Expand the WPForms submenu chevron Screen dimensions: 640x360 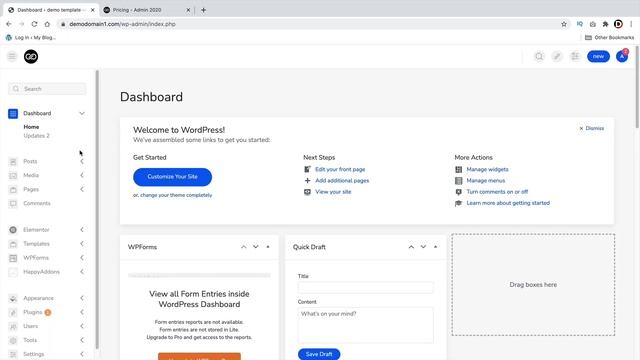click(82, 258)
